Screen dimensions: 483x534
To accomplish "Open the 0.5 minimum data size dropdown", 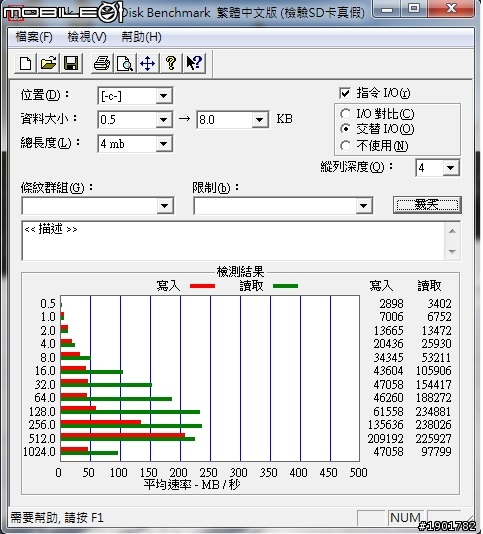I will [163, 120].
